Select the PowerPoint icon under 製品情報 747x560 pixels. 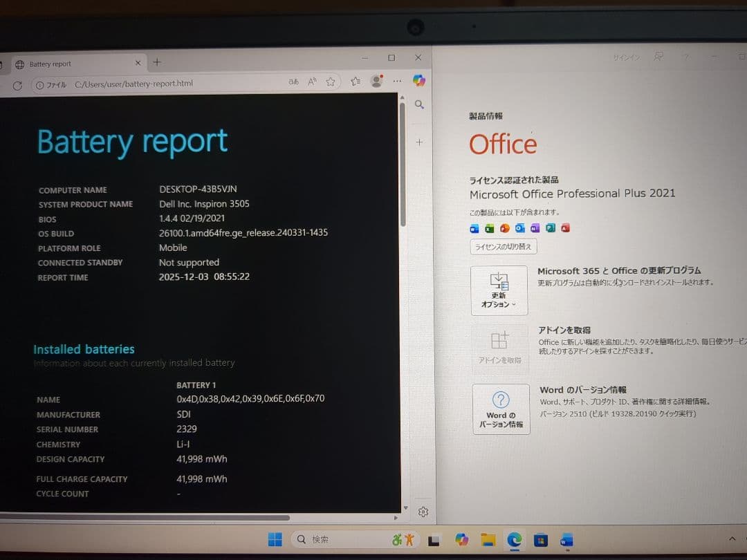coord(504,228)
